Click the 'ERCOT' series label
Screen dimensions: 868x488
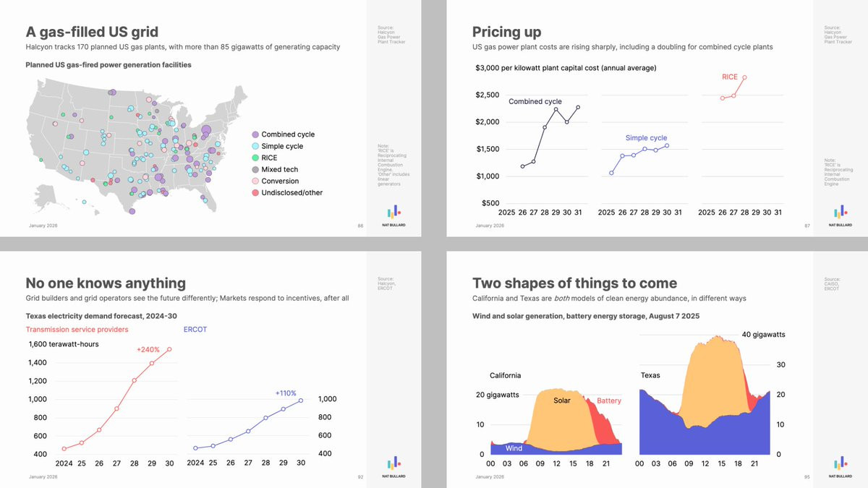pyautogui.click(x=195, y=329)
